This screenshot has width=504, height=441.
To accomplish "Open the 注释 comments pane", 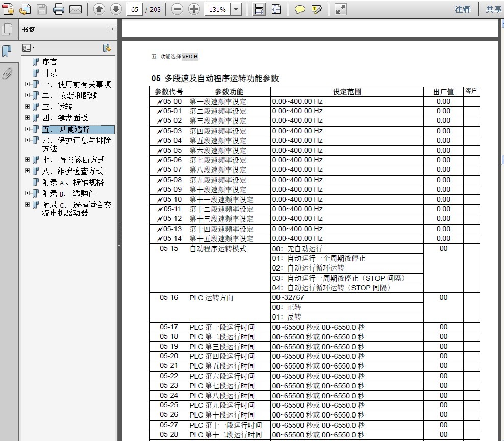I will [463, 9].
